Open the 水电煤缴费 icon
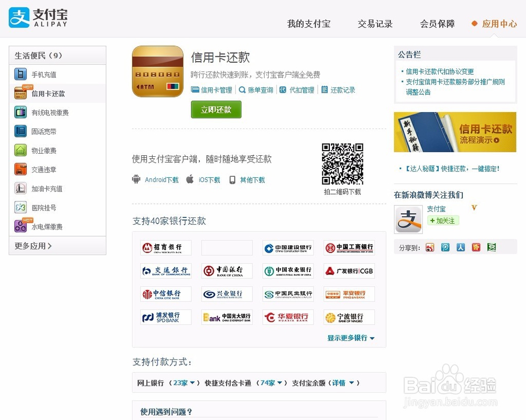526x420 pixels. tap(21, 226)
